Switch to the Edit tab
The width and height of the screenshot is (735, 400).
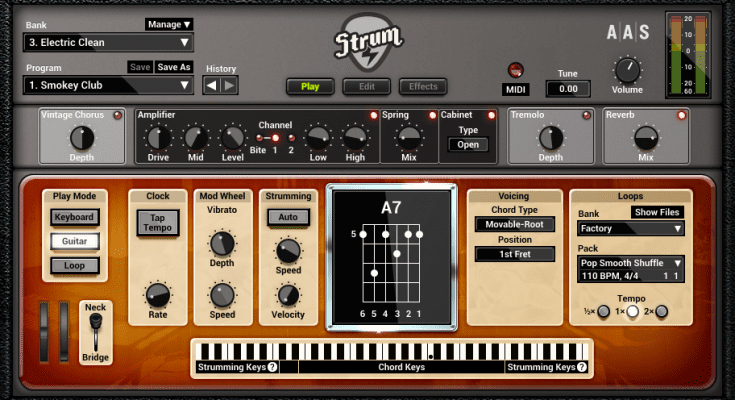click(366, 87)
